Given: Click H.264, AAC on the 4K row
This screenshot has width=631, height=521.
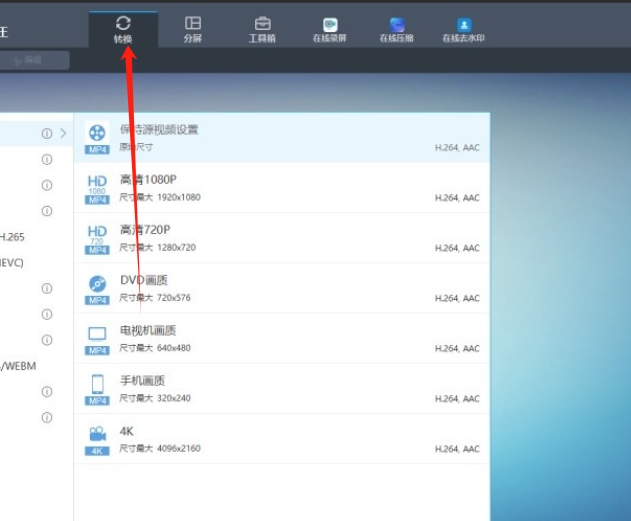Looking at the screenshot, I should point(457,449).
